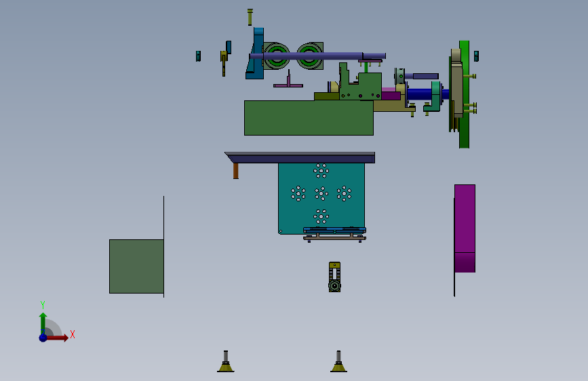Select the large green rectangular block under the mechanism
The width and height of the screenshot is (588, 381).
coord(309,118)
